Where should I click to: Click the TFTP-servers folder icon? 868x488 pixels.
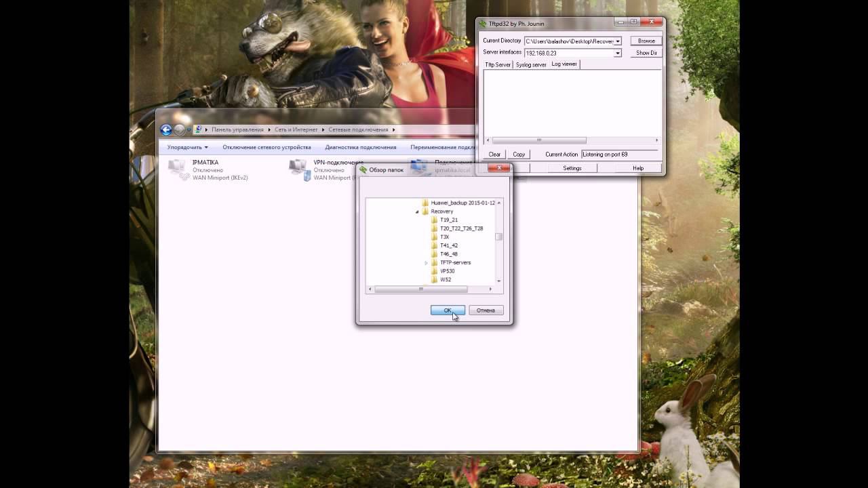tap(435, 262)
